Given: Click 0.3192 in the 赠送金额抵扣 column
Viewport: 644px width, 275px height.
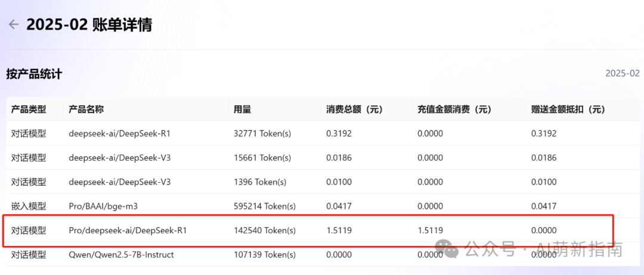Looking at the screenshot, I should [543, 133].
